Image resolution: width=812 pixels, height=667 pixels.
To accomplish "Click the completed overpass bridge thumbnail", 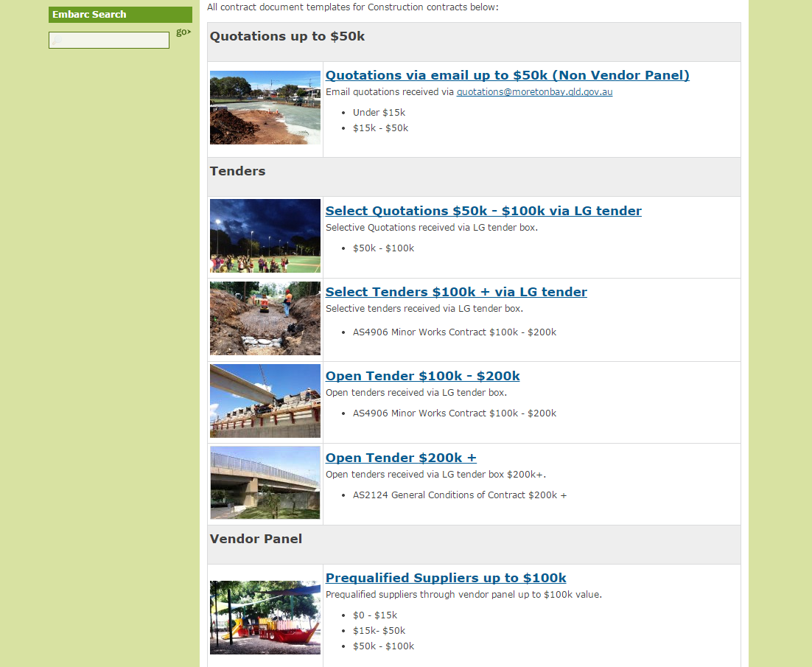I will coord(265,483).
